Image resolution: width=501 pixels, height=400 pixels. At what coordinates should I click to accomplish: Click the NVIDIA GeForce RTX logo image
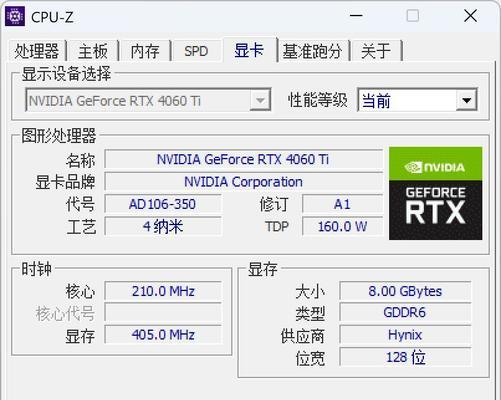(x=435, y=193)
